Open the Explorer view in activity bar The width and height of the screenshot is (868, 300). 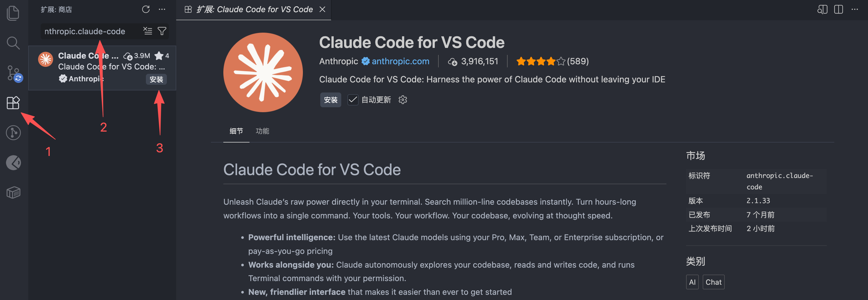[13, 13]
